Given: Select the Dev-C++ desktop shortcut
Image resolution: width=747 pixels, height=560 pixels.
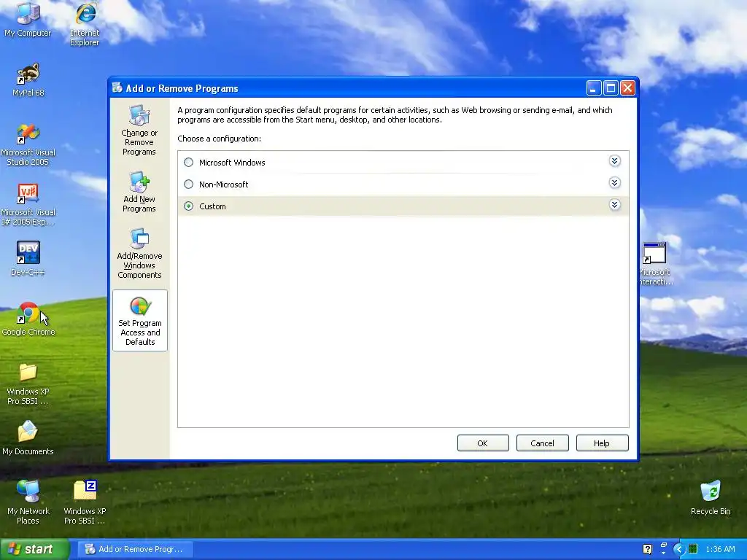Looking at the screenshot, I should coord(28,259).
